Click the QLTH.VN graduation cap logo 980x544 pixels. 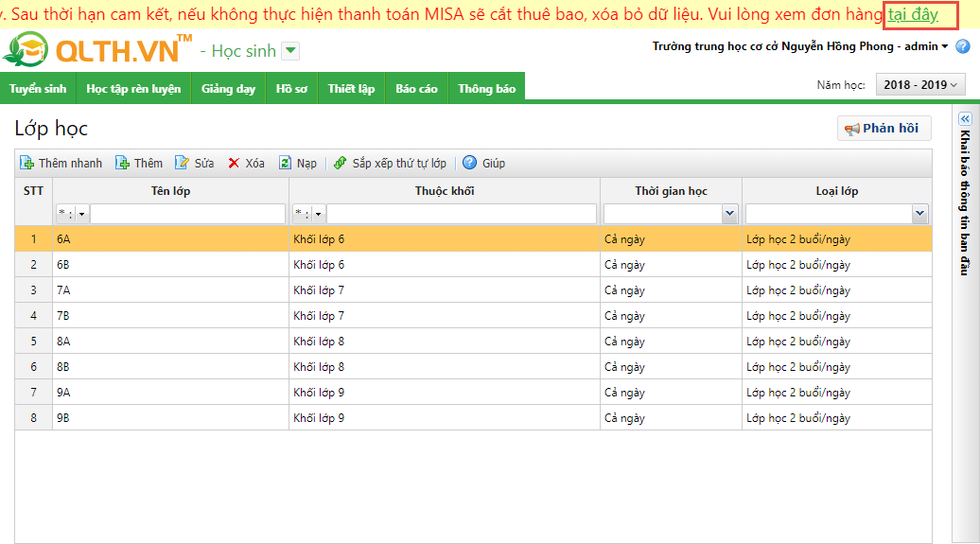coord(26,49)
